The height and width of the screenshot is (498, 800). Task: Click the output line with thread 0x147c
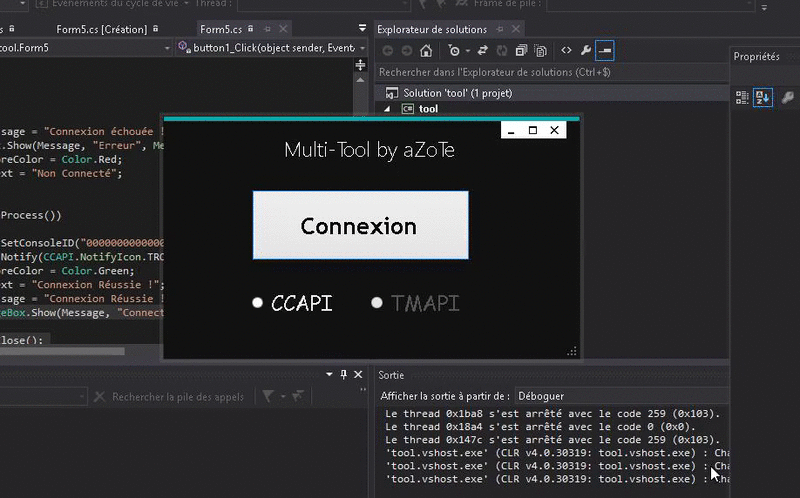tap(553, 440)
